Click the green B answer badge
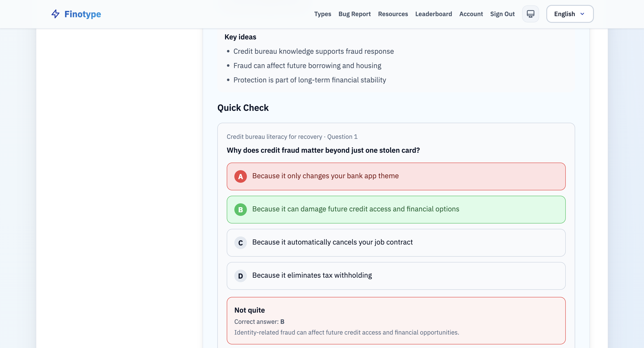This screenshot has width=644, height=348. click(x=240, y=210)
